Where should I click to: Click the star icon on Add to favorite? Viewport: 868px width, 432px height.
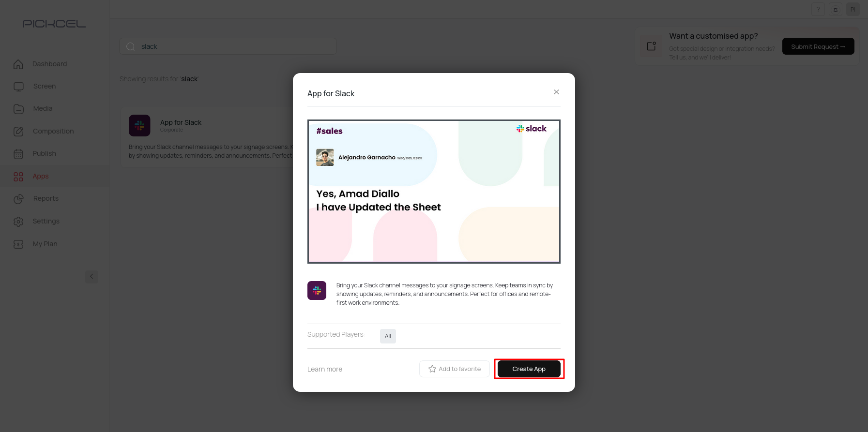432,369
